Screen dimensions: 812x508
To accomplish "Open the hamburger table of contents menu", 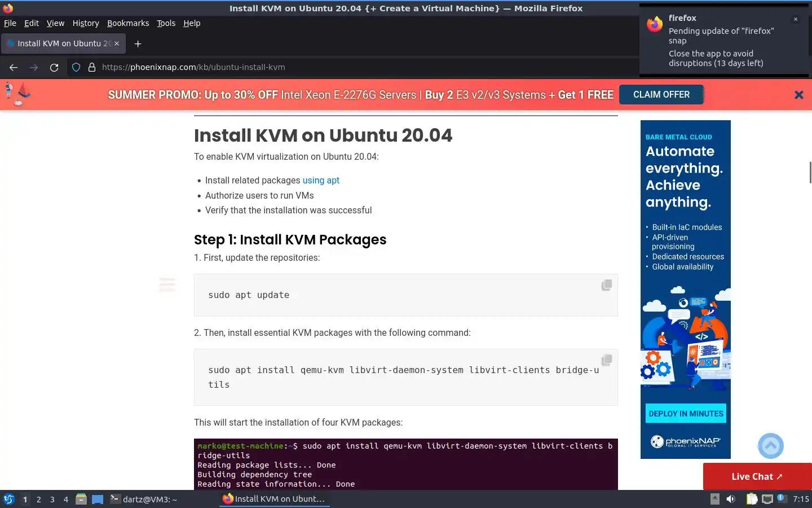I will (x=167, y=284).
